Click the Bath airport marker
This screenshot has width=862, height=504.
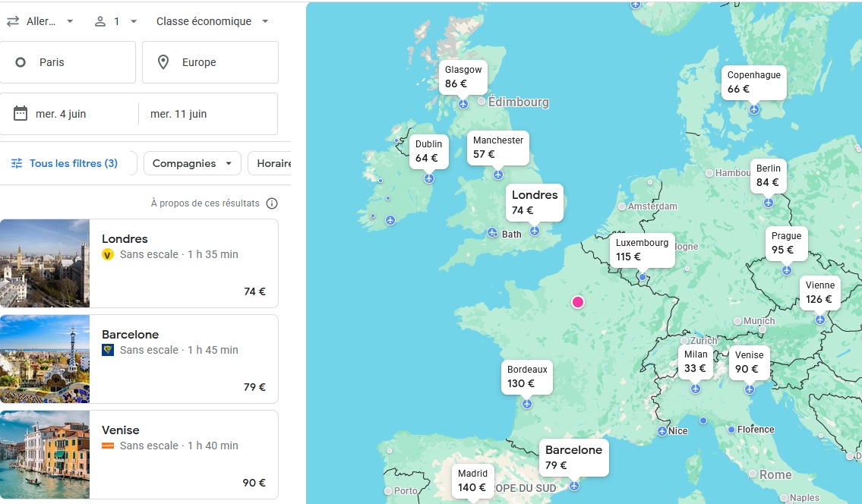coord(493,233)
